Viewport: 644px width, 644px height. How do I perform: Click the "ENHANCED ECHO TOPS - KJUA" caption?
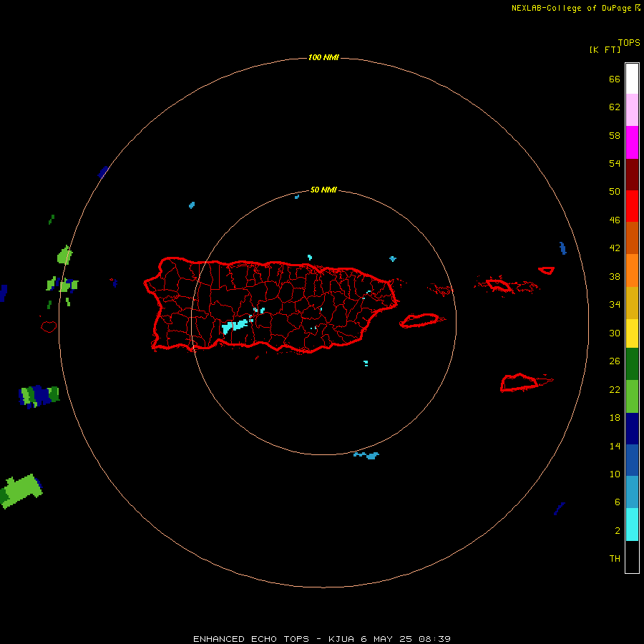coord(275,639)
